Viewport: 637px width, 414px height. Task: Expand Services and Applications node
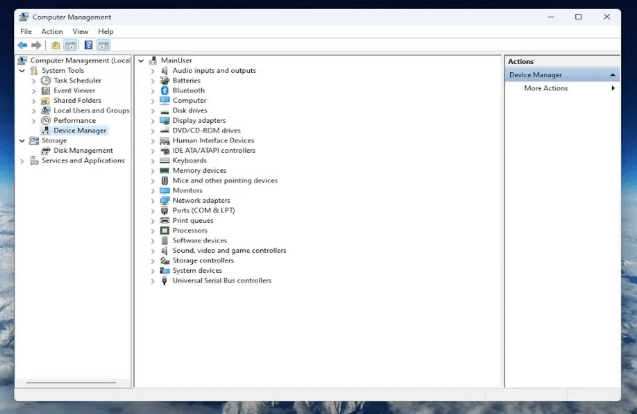coord(22,160)
